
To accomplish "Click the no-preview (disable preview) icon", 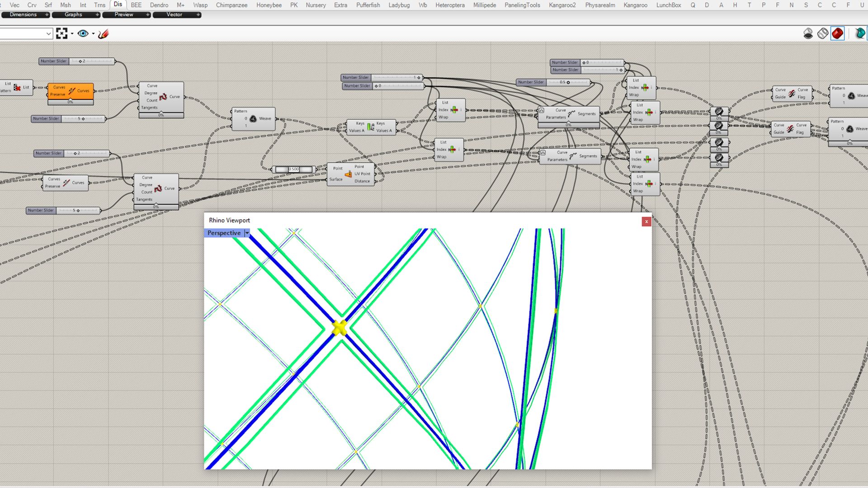I will pyautogui.click(x=808, y=33).
